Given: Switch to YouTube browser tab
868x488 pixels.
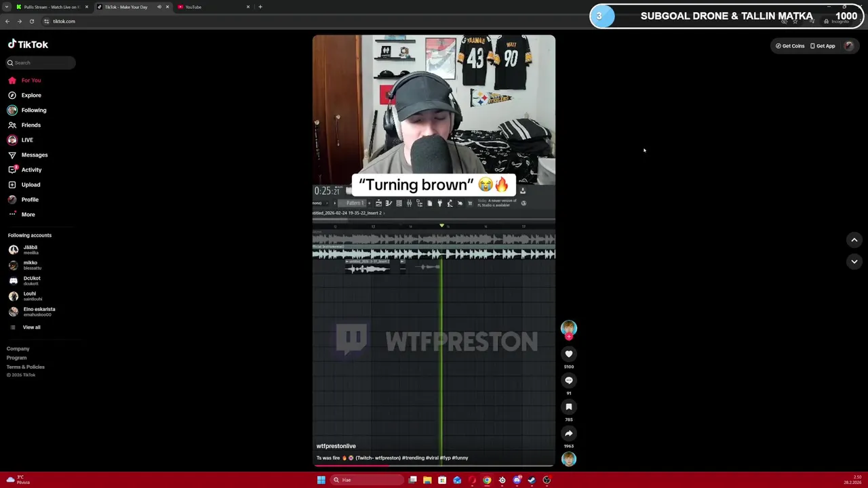Looking at the screenshot, I should (x=213, y=7).
